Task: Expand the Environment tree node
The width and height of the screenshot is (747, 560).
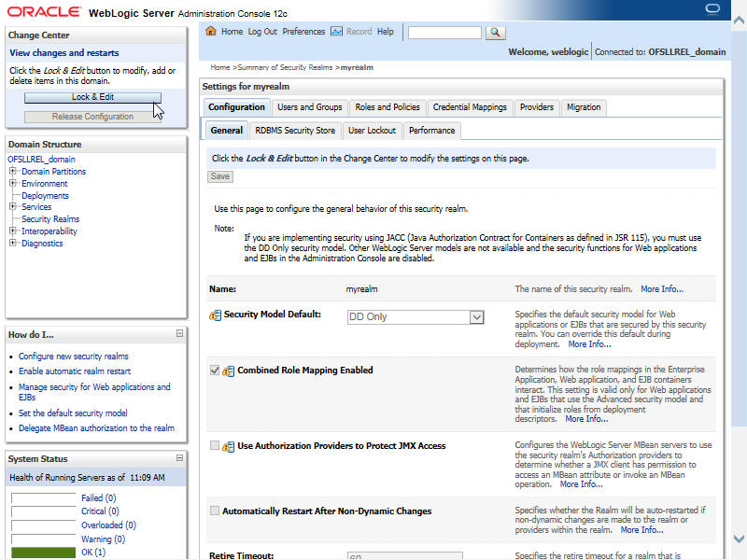Action: pos(13,183)
